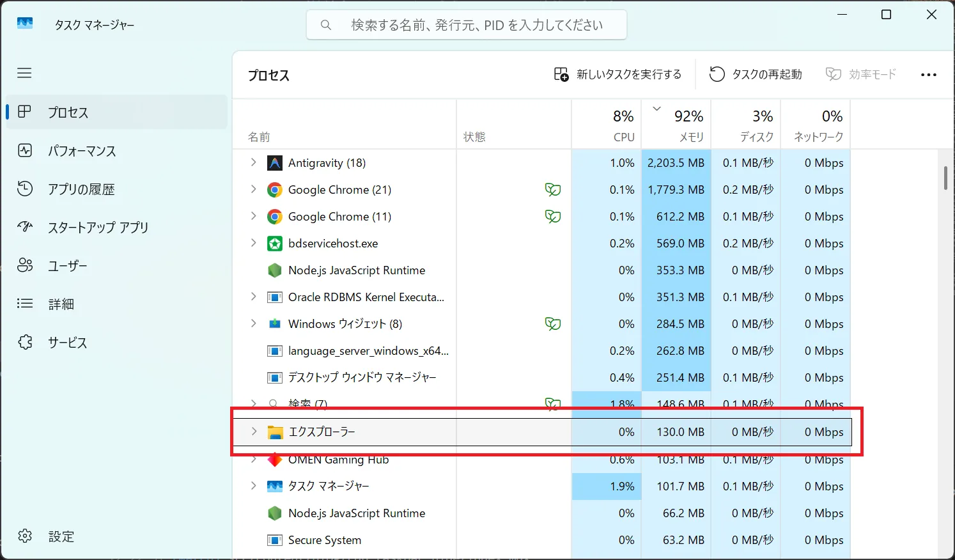Open the サービス (Services) puzzle icon
This screenshot has width=955, height=560.
click(x=25, y=342)
